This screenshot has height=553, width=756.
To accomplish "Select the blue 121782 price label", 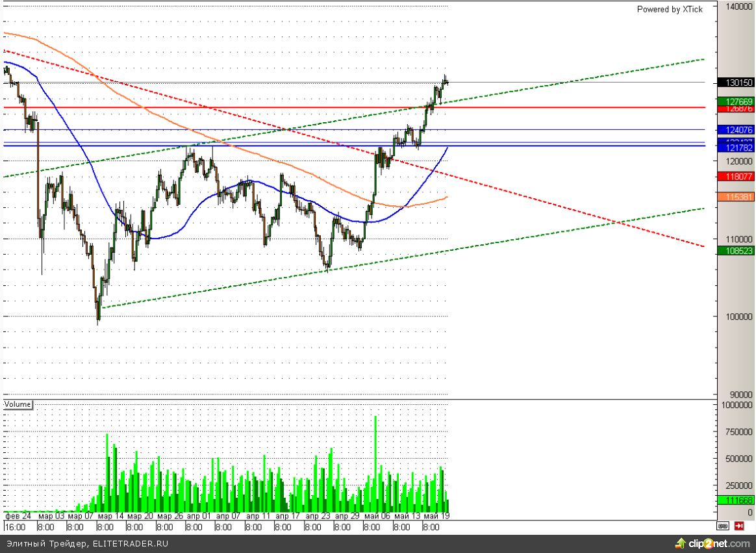I will pyautogui.click(x=736, y=148).
